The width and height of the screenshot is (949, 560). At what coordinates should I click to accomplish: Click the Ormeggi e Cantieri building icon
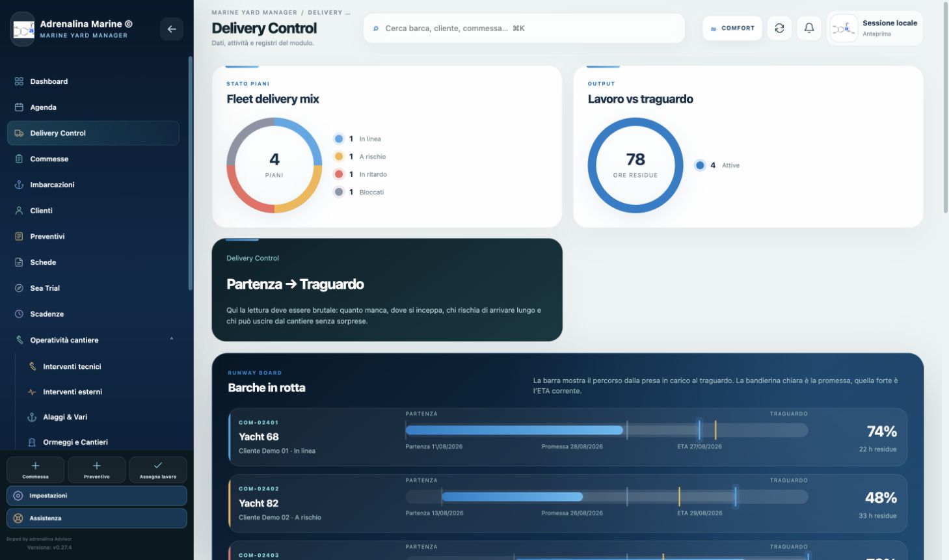tap(32, 442)
